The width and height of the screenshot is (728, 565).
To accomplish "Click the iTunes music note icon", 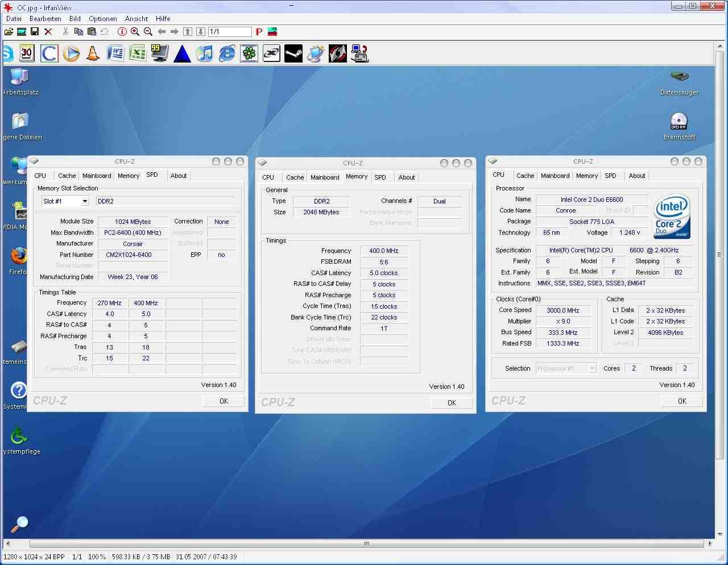I will (x=204, y=53).
